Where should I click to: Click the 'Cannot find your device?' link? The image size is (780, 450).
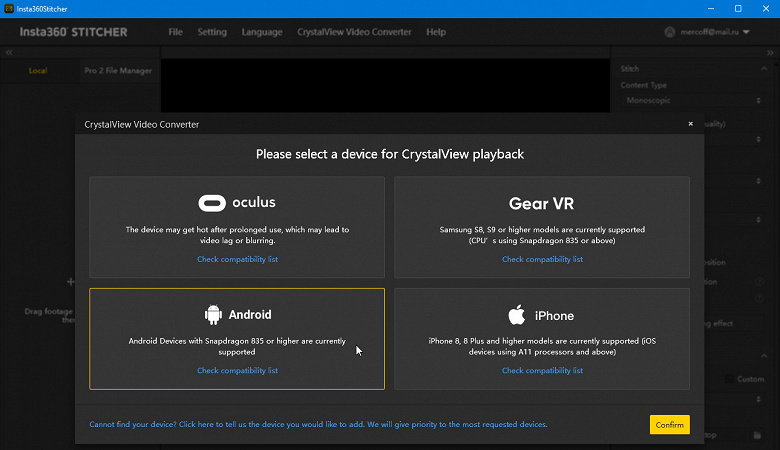318,424
